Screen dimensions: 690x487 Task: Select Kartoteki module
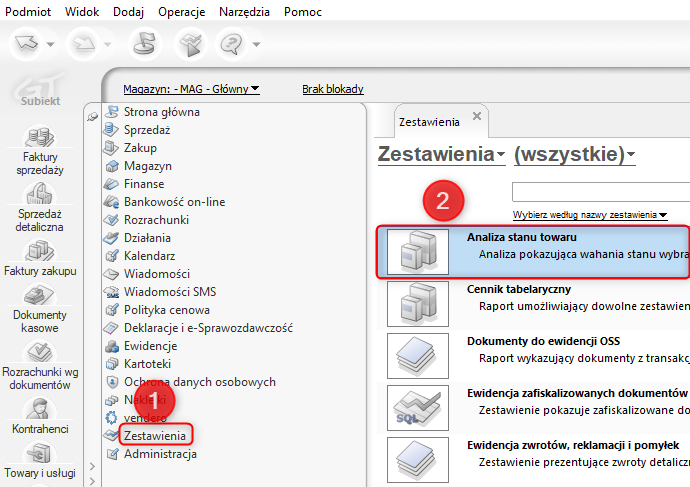147,364
